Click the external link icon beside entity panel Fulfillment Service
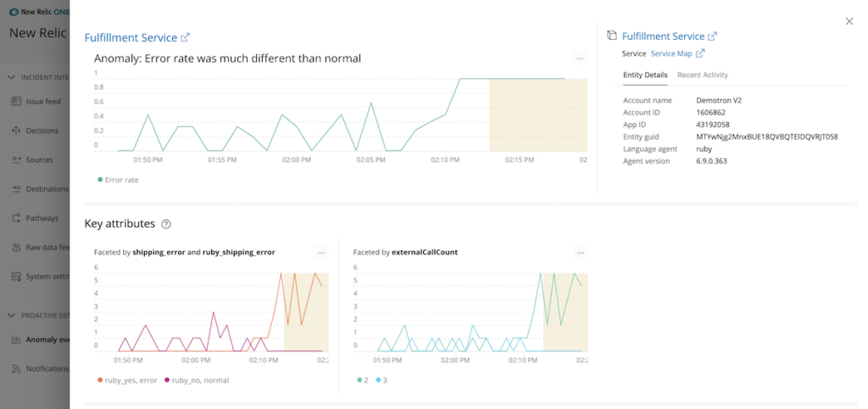This screenshot has width=868, height=409. pyautogui.click(x=713, y=36)
